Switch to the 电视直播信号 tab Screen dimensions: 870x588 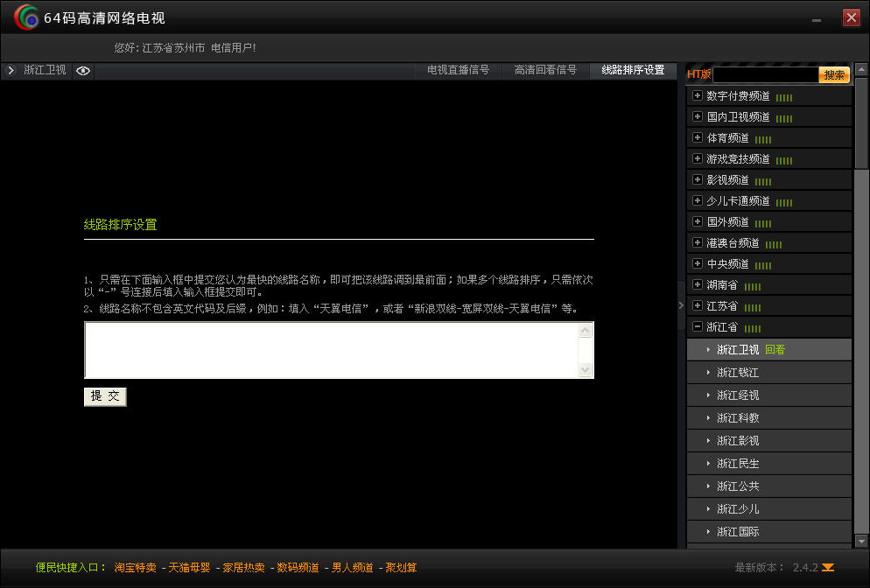click(458, 71)
